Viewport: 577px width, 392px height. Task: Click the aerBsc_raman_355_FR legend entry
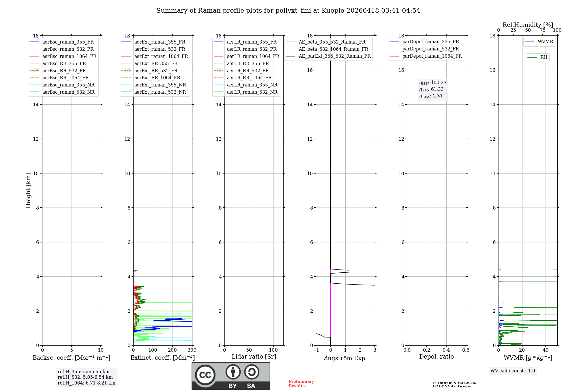click(x=68, y=42)
